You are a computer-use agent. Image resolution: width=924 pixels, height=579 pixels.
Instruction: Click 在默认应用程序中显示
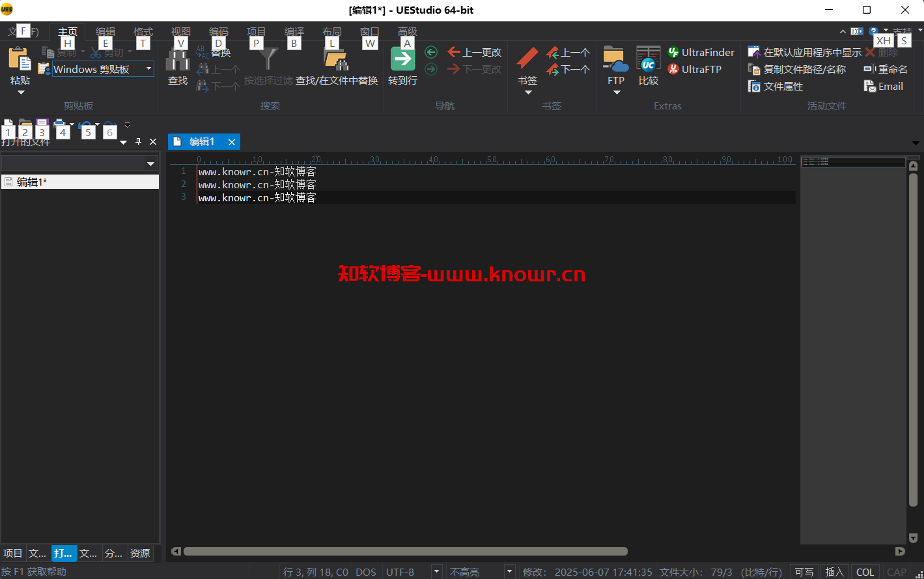pyautogui.click(x=805, y=52)
